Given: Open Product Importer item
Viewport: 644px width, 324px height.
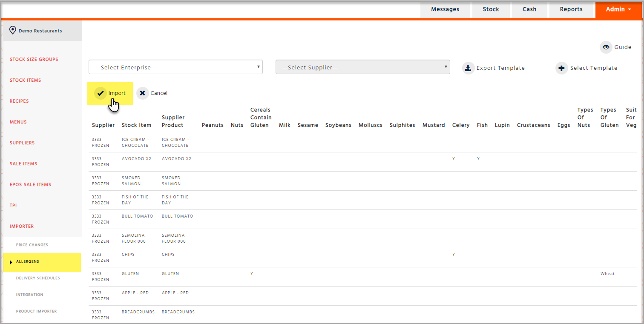Looking at the screenshot, I should coord(36,312).
